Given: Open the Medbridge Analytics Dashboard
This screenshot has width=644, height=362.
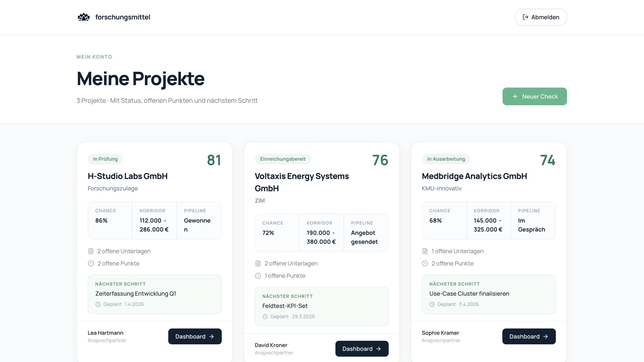Looking at the screenshot, I should 529,336.
